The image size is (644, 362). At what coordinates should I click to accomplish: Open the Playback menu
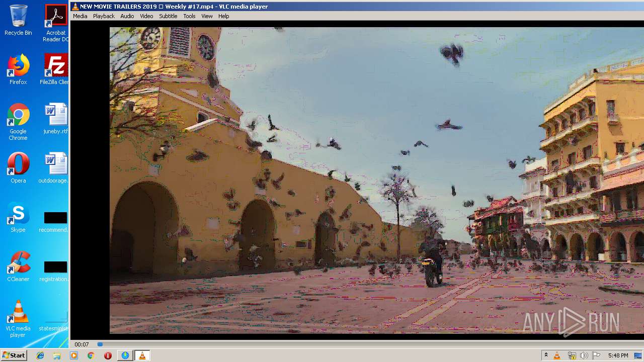pos(104,16)
